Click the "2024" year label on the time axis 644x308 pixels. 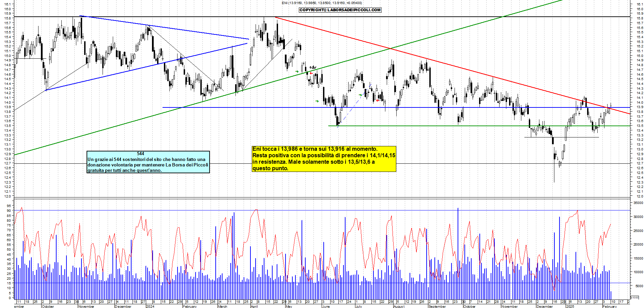150,306
